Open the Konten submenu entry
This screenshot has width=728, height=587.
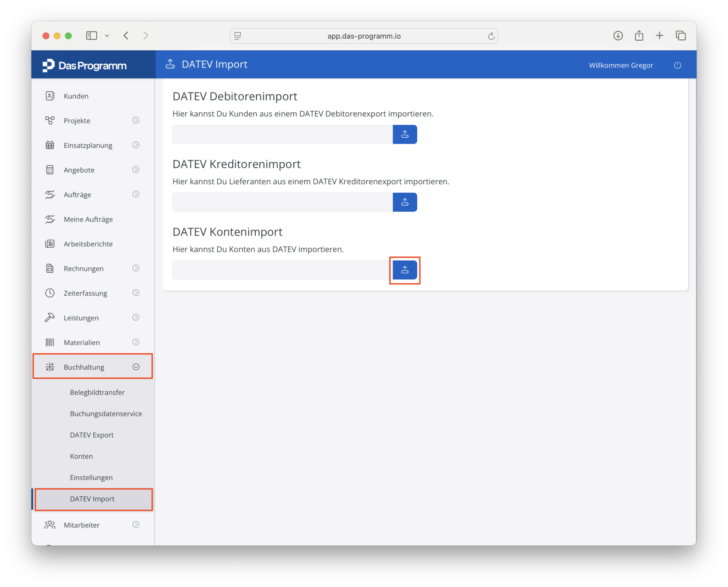pos(81,456)
